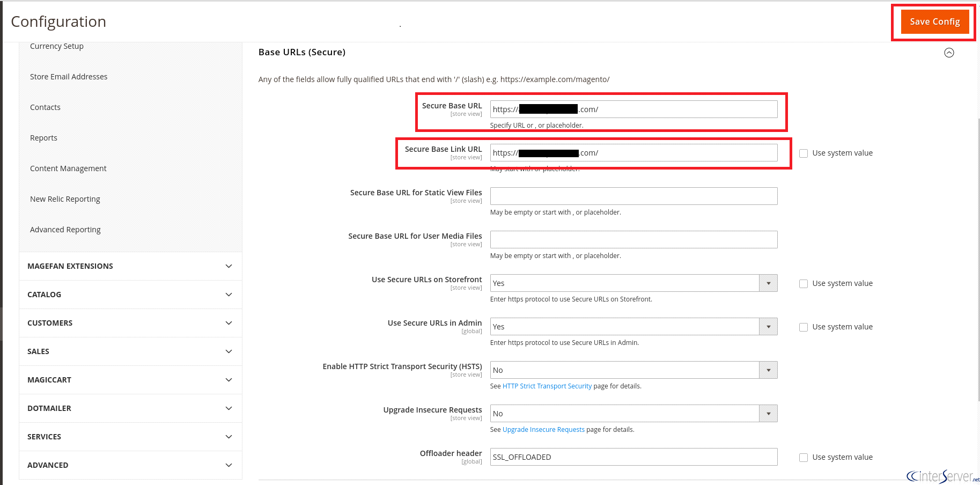Image resolution: width=980 pixels, height=485 pixels.
Task: Click the Secure Base URL for Static View Files field
Action: (x=633, y=196)
